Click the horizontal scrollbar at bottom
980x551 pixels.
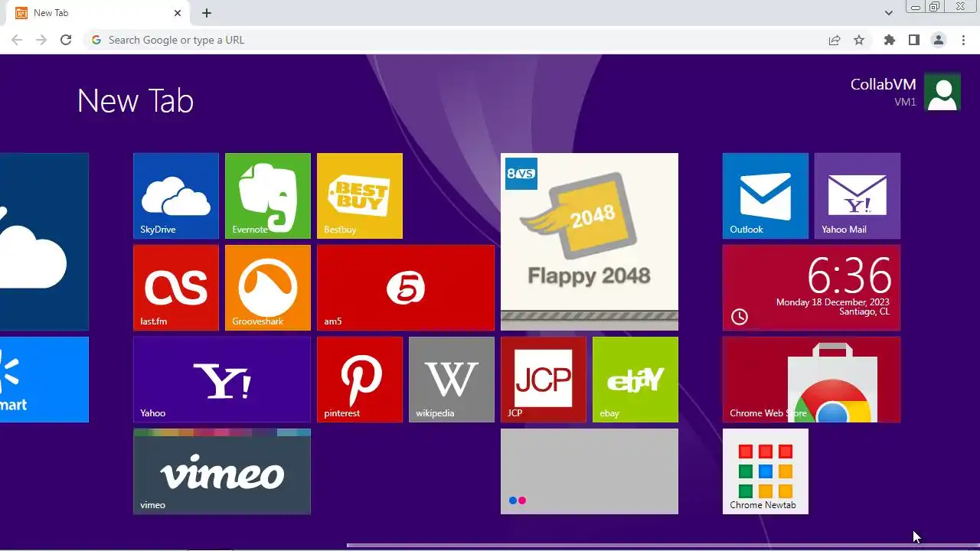[x=662, y=546]
